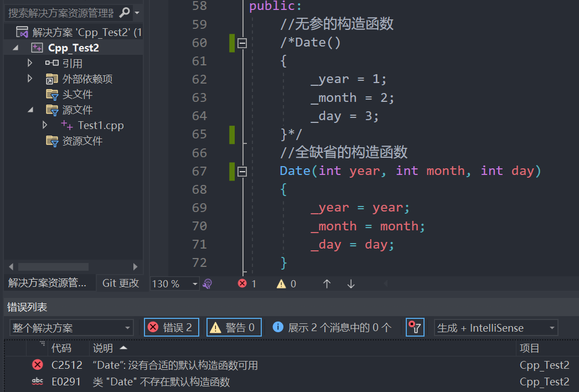This screenshot has width=579, height=392.
Task: Click the Cpp_Test2 project cell of C2512 row
Action: (x=544, y=365)
